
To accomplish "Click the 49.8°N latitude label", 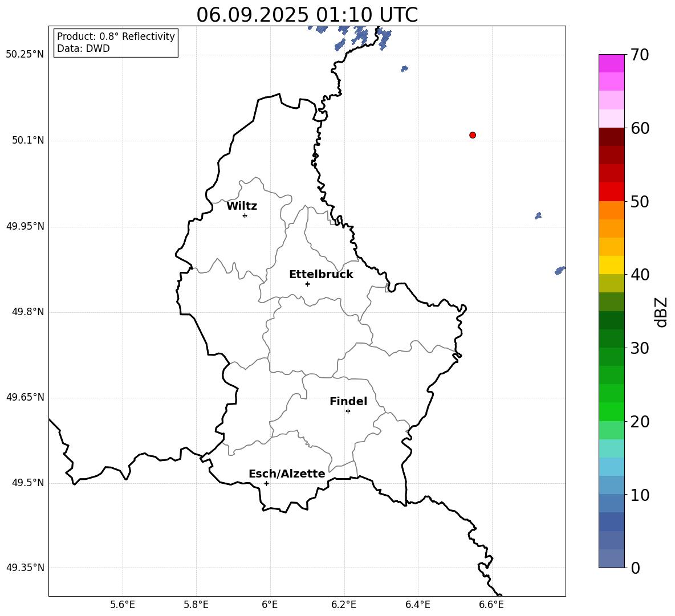I will click(x=28, y=312).
